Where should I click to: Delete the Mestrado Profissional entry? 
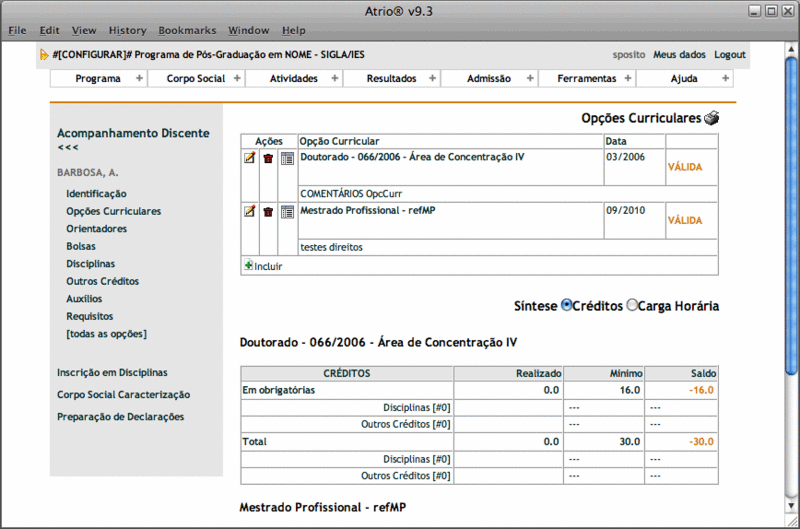(x=268, y=211)
